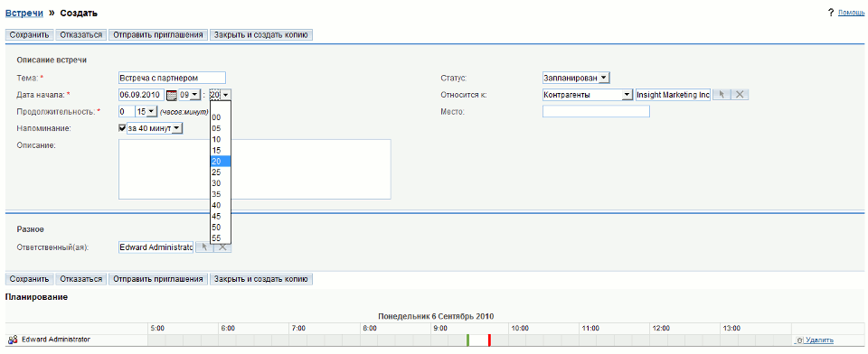
Task: Click the bottom Сохранить button
Action: [x=30, y=279]
